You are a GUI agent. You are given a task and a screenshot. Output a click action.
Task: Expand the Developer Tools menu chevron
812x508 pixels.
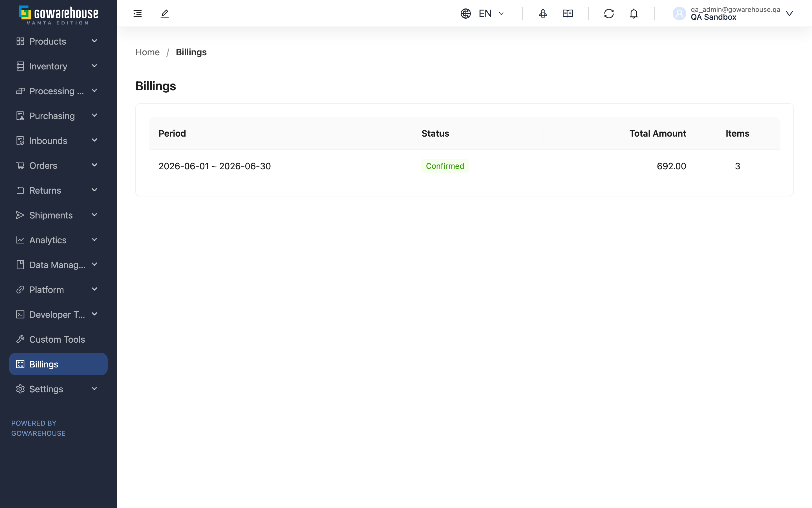click(x=95, y=314)
